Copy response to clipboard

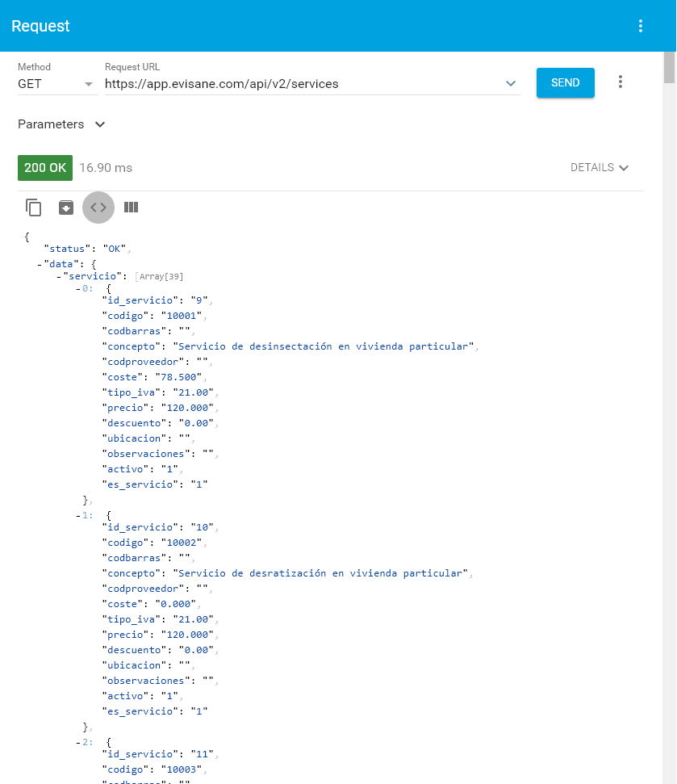34,208
